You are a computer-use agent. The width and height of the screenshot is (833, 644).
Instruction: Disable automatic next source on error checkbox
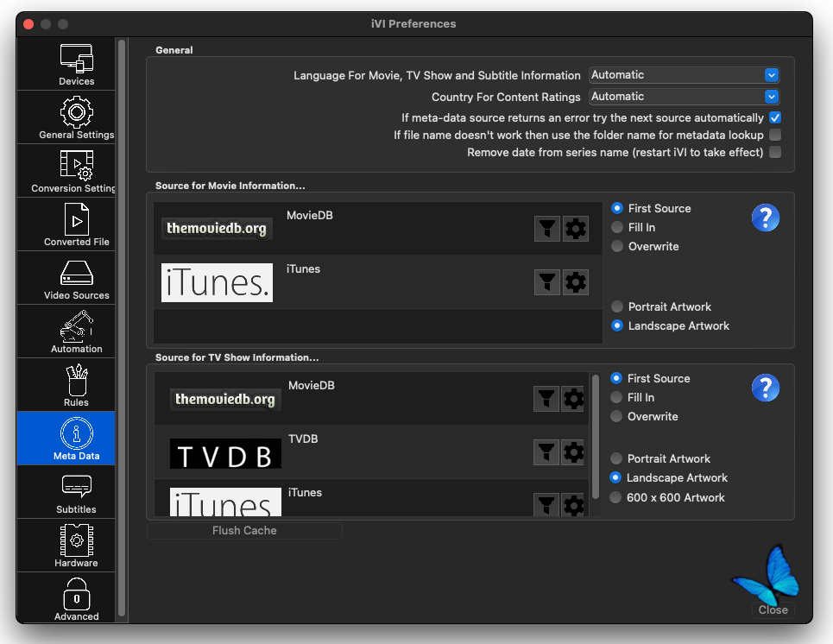[x=775, y=118]
